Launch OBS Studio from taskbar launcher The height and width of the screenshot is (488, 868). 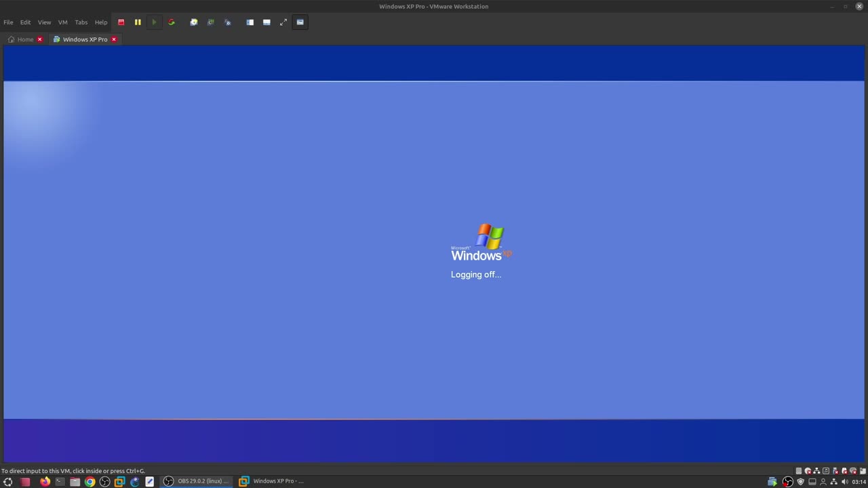[x=105, y=482]
